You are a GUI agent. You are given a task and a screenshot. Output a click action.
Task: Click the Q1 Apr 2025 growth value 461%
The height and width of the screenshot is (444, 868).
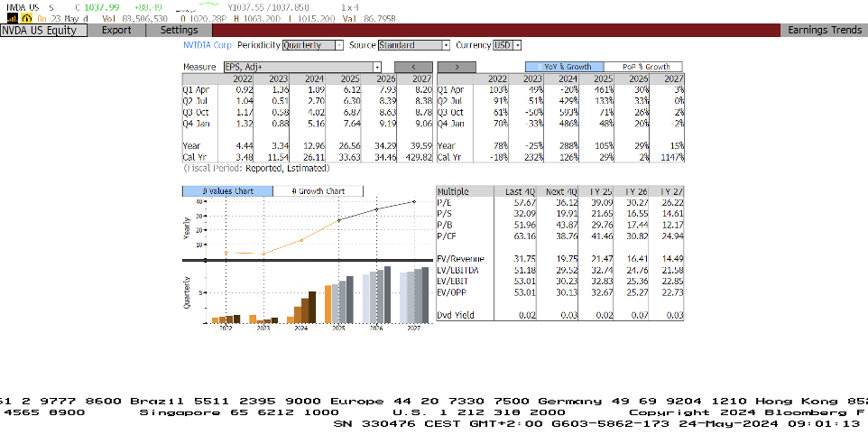(604, 89)
